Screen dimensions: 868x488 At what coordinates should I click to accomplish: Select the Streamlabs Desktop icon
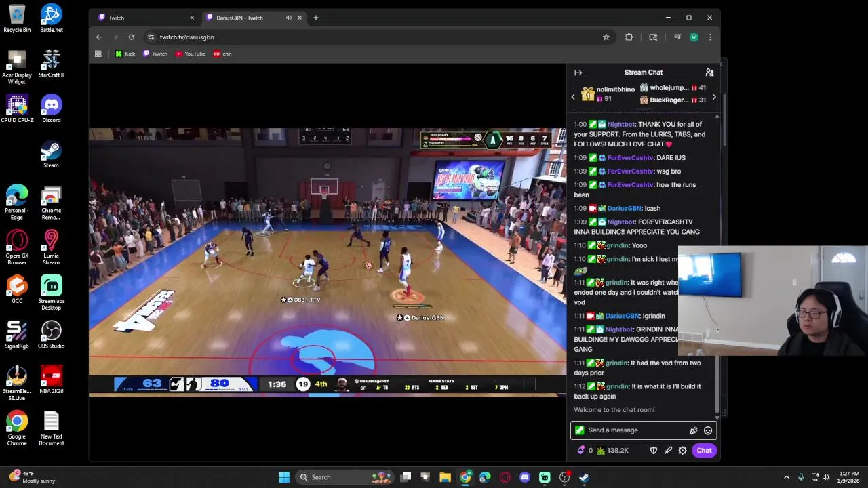52,293
